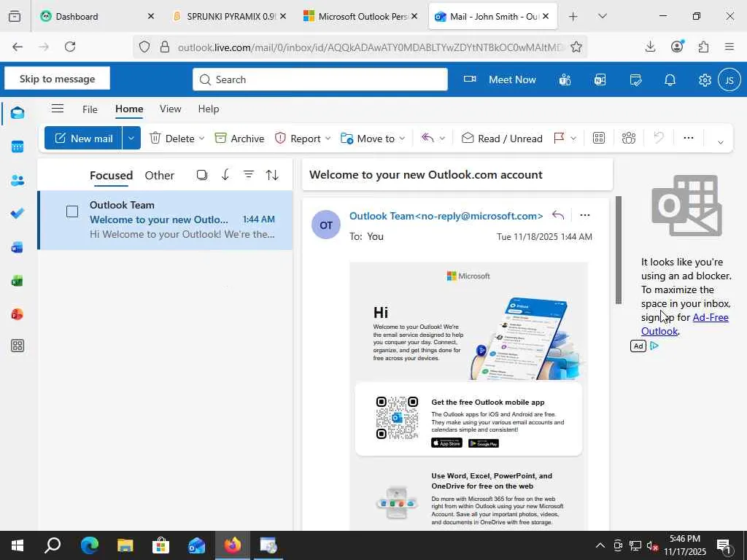Open the notifications bell
Screen dimensions: 747x560
click(670, 80)
